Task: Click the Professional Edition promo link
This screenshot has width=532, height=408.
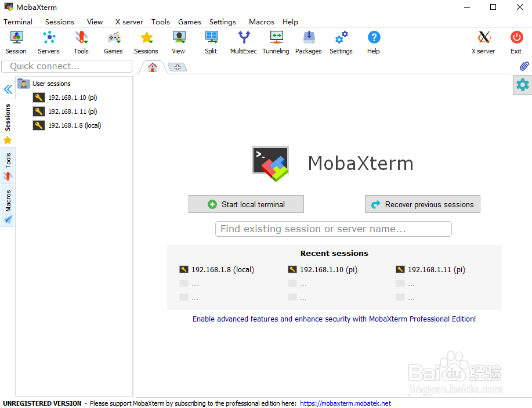Action: pyautogui.click(x=334, y=319)
